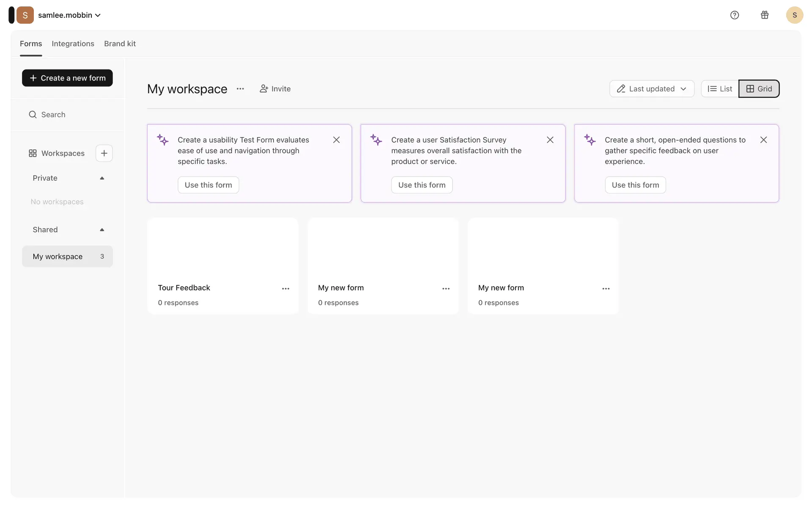Viewport: 812px width, 508px height.
Task: Open the Last updated sort dropdown
Action: (x=651, y=89)
